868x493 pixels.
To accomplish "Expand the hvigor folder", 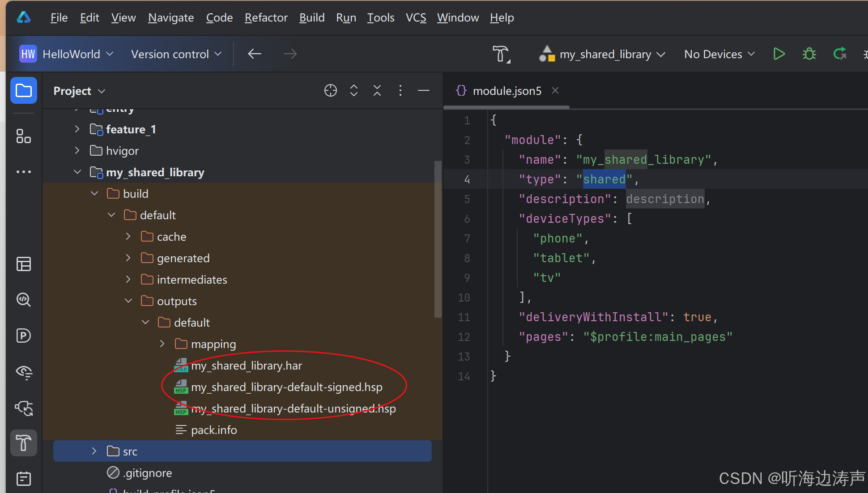I will pos(77,151).
